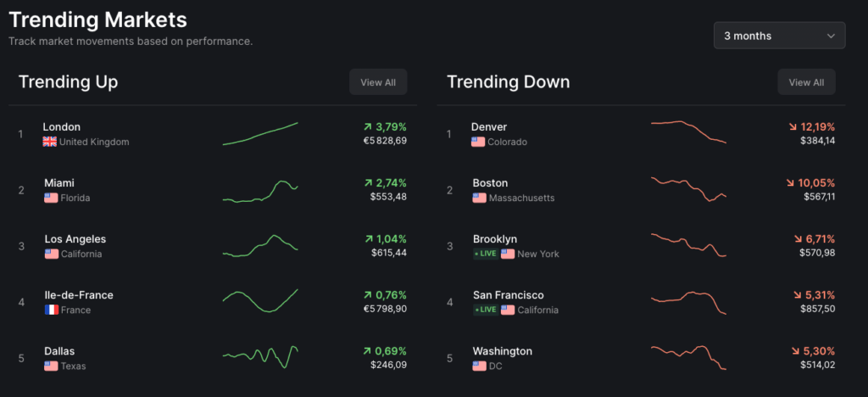The image size is (868, 397).
Task: Select the Denver market name
Action: pos(489,127)
